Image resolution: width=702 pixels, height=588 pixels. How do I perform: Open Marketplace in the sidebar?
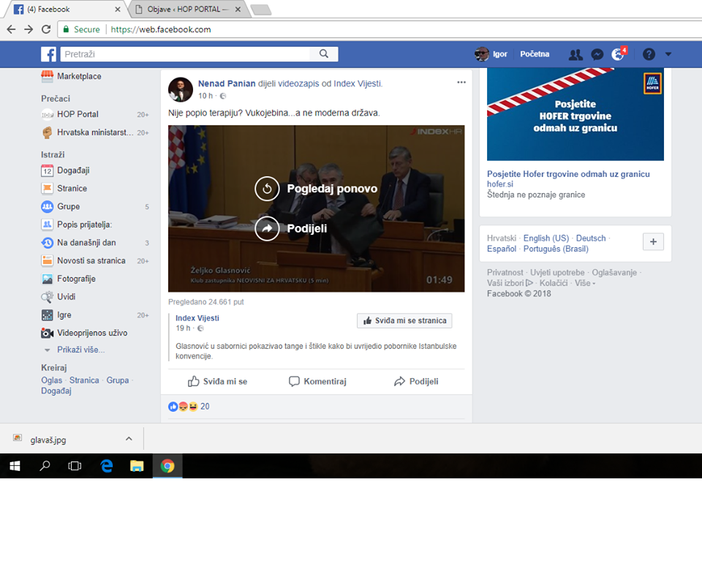tap(79, 76)
